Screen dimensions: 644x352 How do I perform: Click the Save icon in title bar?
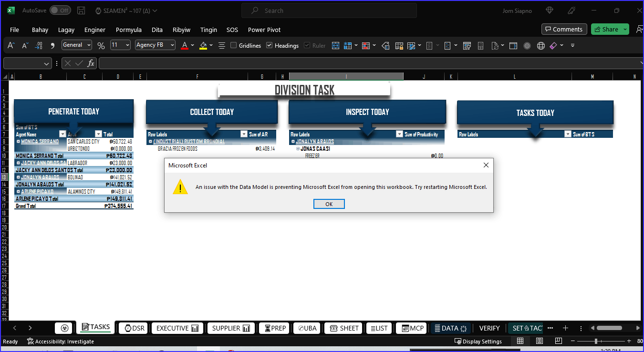click(x=81, y=10)
